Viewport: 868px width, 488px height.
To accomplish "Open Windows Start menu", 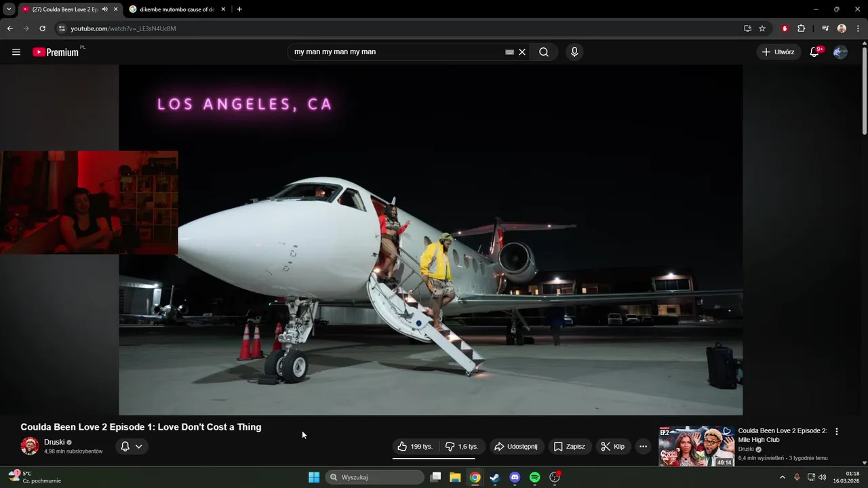I will 314,477.
